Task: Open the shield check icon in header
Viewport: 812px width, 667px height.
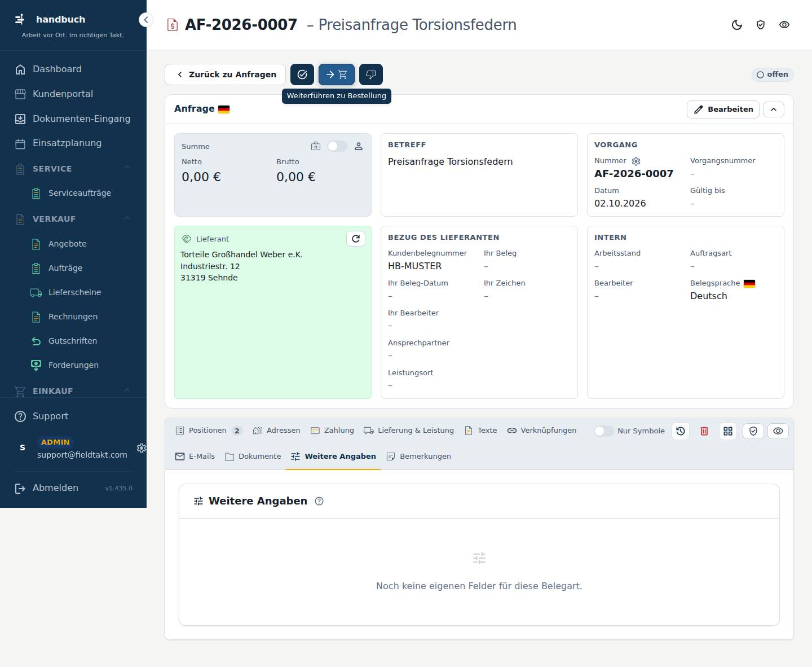Action: click(761, 25)
